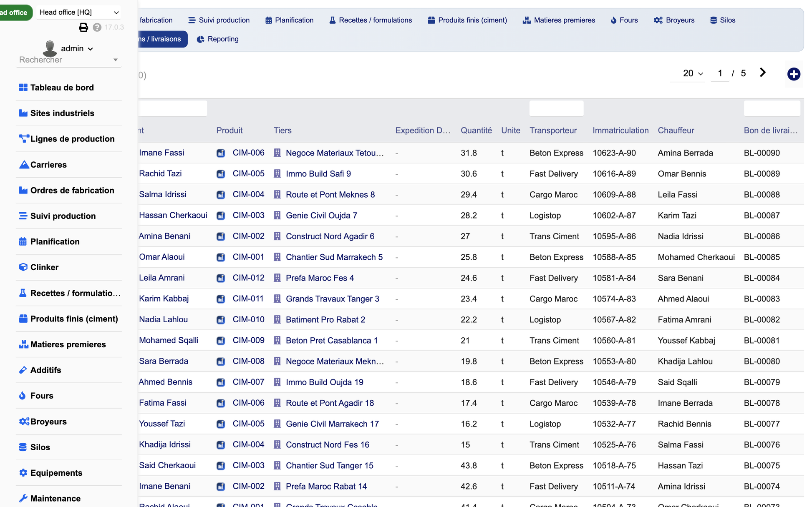Click the Carrieres mountain icon
The width and height of the screenshot is (812, 507).
point(24,164)
